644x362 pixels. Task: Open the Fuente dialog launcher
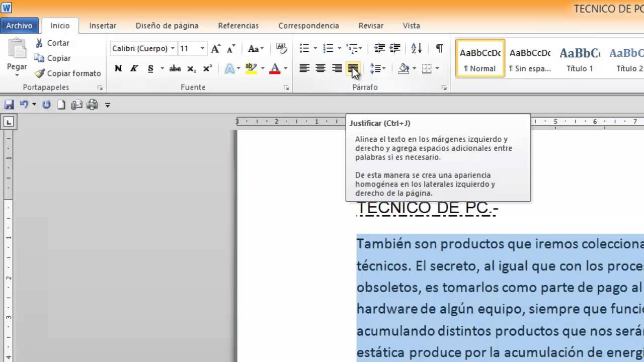286,88
